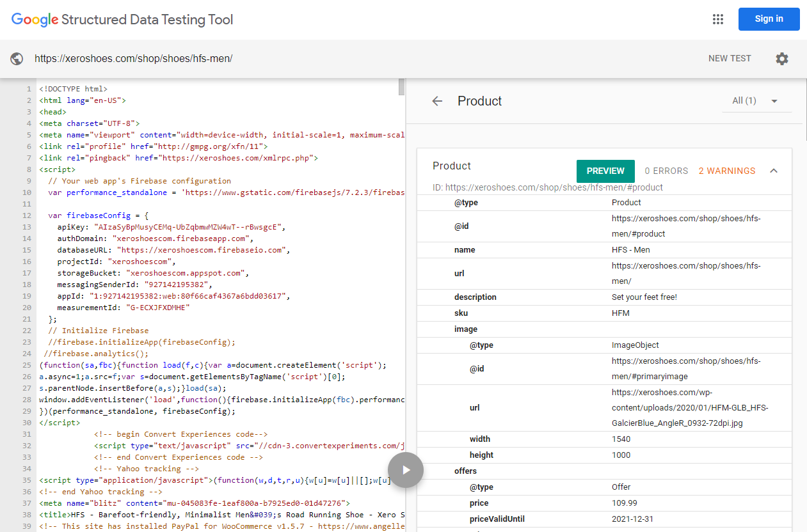The image size is (807, 532).
Task: Click the code editor vertical scrollbar thumb
Action: (401, 87)
